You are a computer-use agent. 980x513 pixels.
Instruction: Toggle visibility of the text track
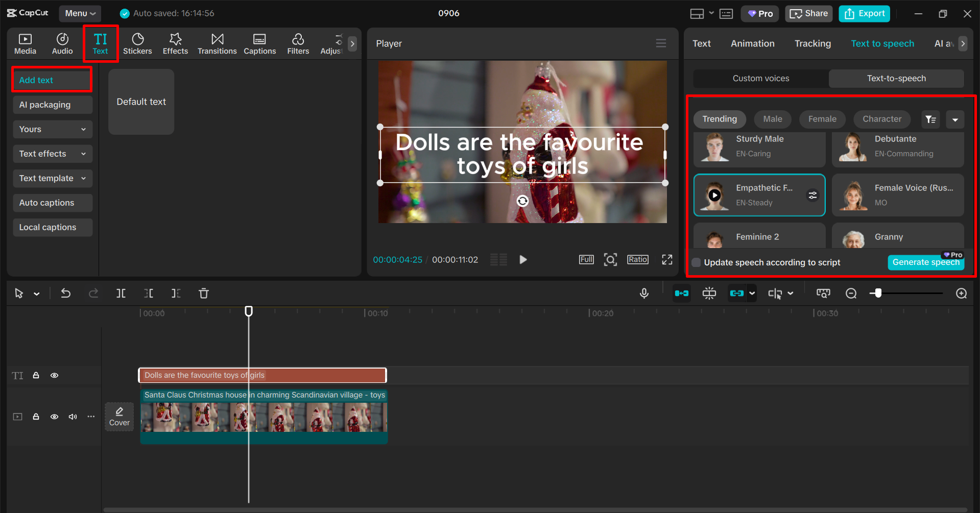pos(54,375)
